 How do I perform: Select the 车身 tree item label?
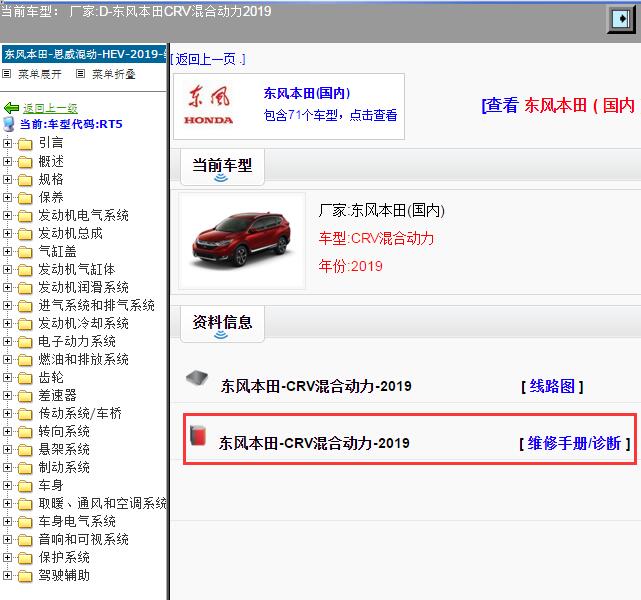click(x=51, y=486)
